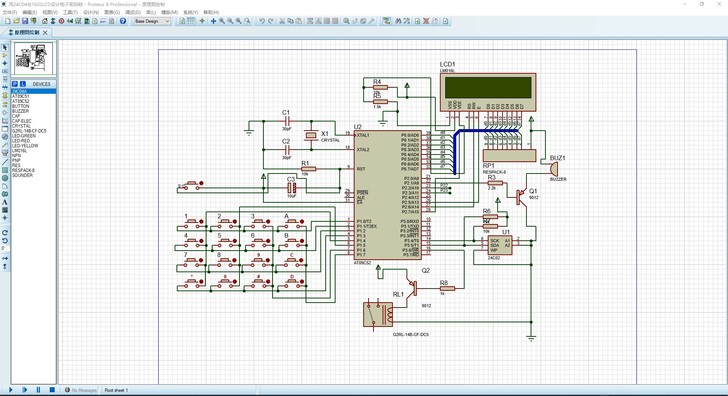The image size is (728, 396).
Task: Open the second menu 编辑(E)
Action: coord(29,12)
